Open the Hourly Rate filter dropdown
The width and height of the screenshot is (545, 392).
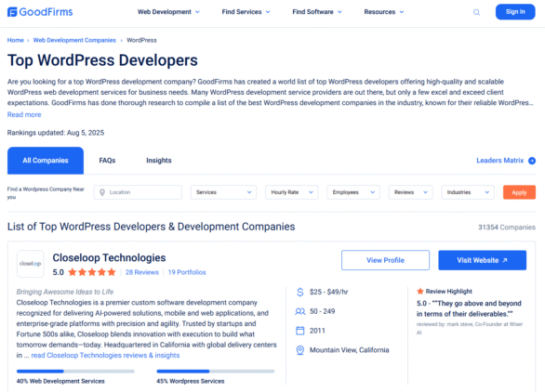coord(292,192)
